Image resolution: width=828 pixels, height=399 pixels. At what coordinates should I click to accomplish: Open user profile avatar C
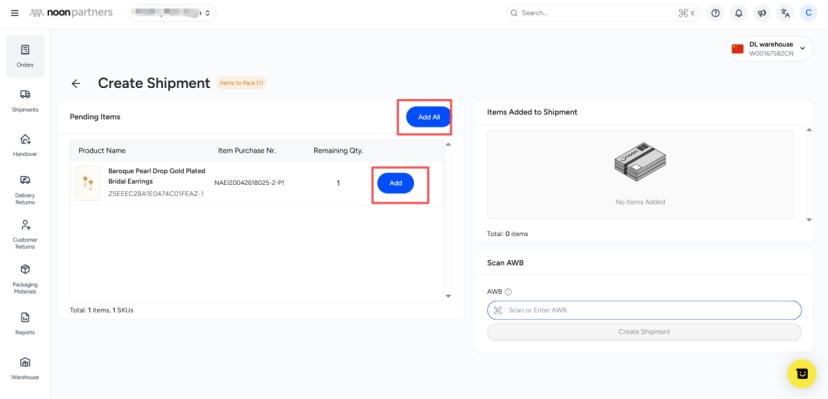pyautogui.click(x=808, y=13)
